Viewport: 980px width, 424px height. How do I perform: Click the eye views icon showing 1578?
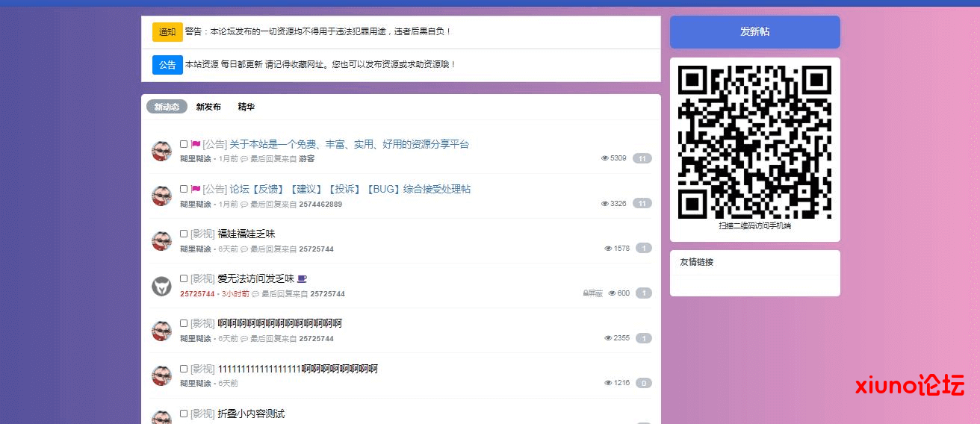pyautogui.click(x=608, y=248)
